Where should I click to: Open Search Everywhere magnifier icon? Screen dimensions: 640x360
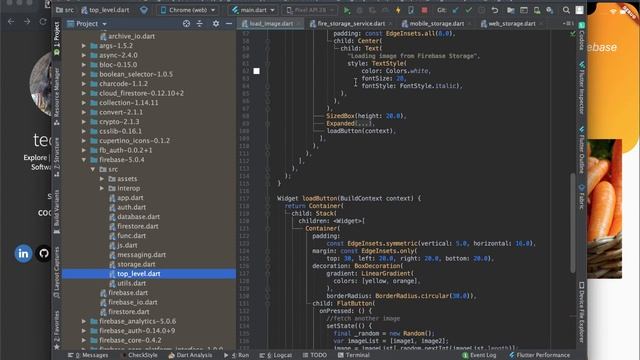click(566, 10)
